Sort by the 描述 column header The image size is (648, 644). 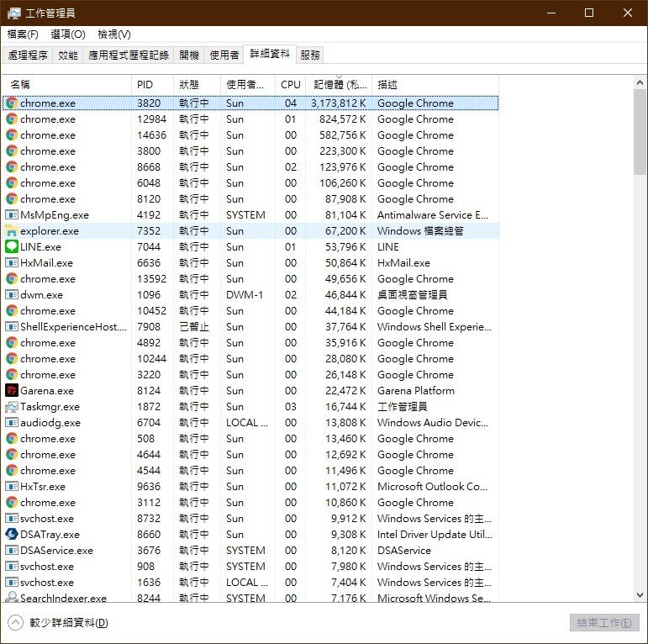[435, 85]
